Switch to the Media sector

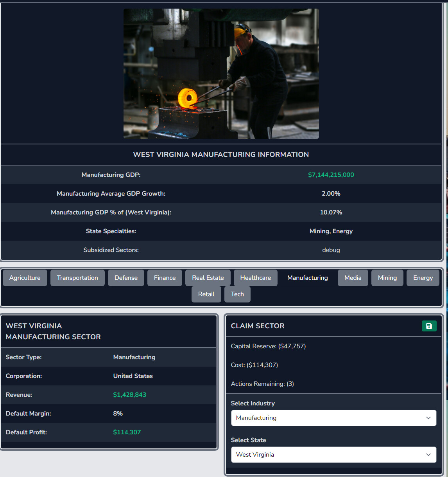(353, 277)
